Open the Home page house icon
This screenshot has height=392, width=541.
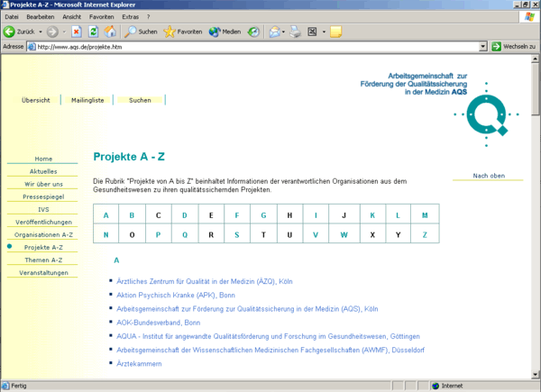pos(110,32)
